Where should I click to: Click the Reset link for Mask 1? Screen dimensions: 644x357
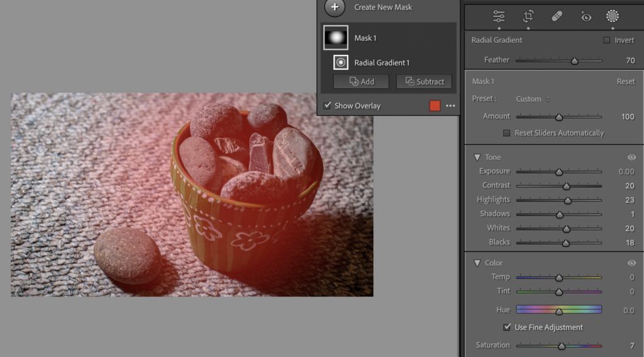click(x=626, y=81)
